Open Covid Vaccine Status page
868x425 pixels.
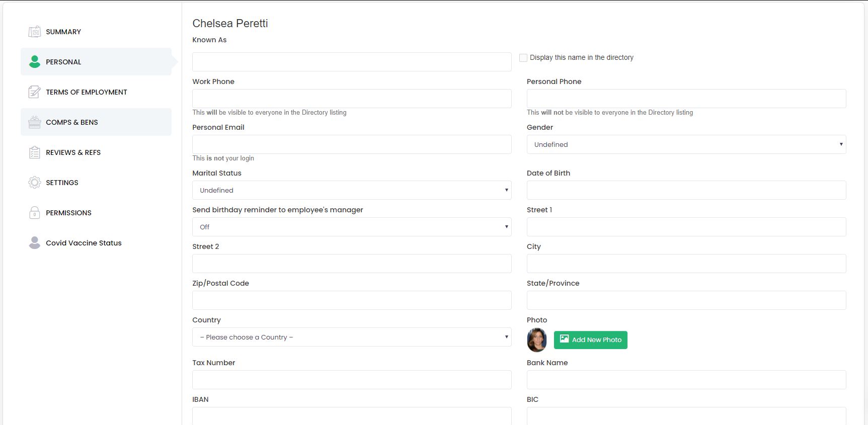tap(96, 243)
